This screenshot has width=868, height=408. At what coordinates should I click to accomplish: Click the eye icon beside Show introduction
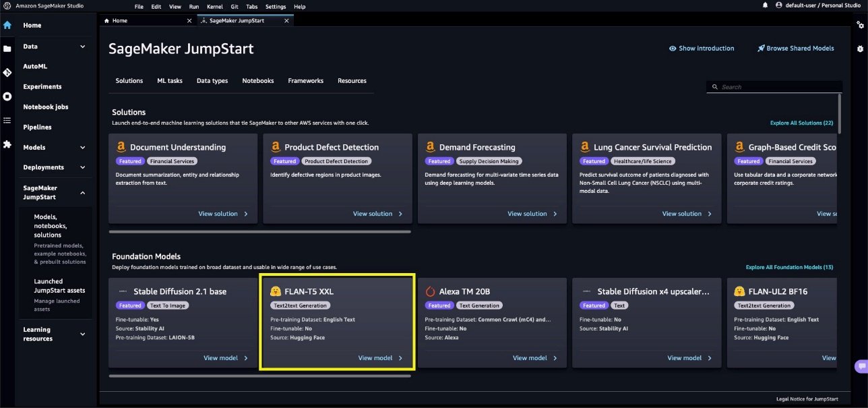[x=673, y=49]
